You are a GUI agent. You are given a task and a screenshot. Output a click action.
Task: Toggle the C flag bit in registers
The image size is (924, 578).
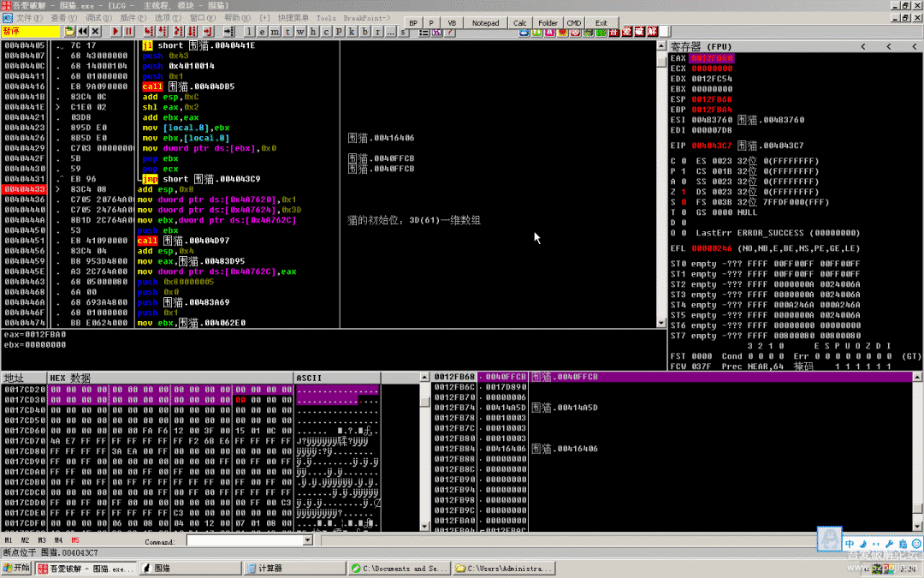pos(684,161)
